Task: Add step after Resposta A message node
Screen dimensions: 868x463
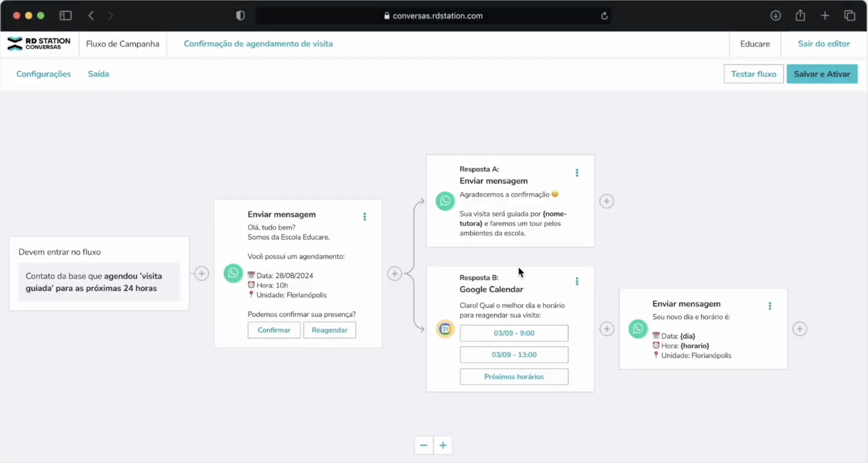Action: tap(607, 201)
